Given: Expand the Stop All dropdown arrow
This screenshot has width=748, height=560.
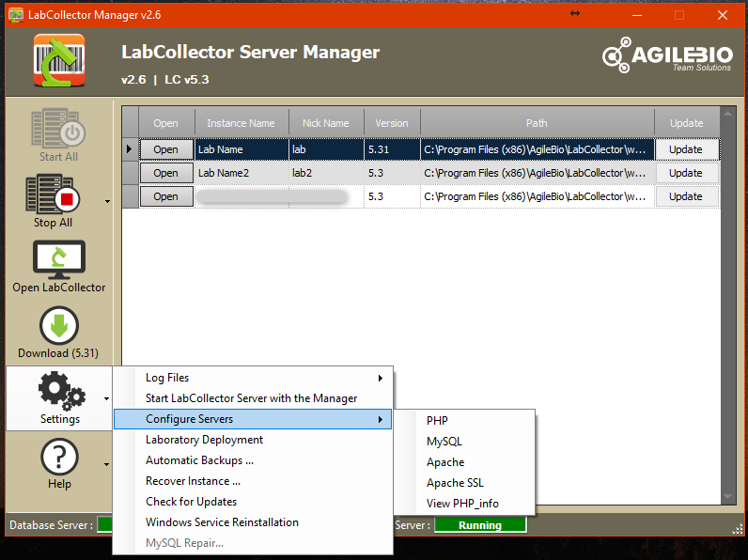Looking at the screenshot, I should (x=107, y=201).
